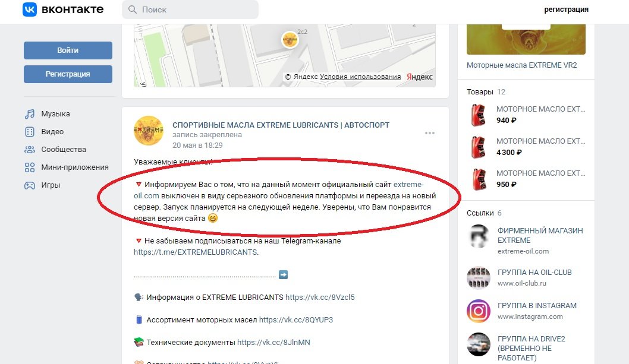Open the Видео sidebar icon
629x364 pixels.
tap(30, 131)
